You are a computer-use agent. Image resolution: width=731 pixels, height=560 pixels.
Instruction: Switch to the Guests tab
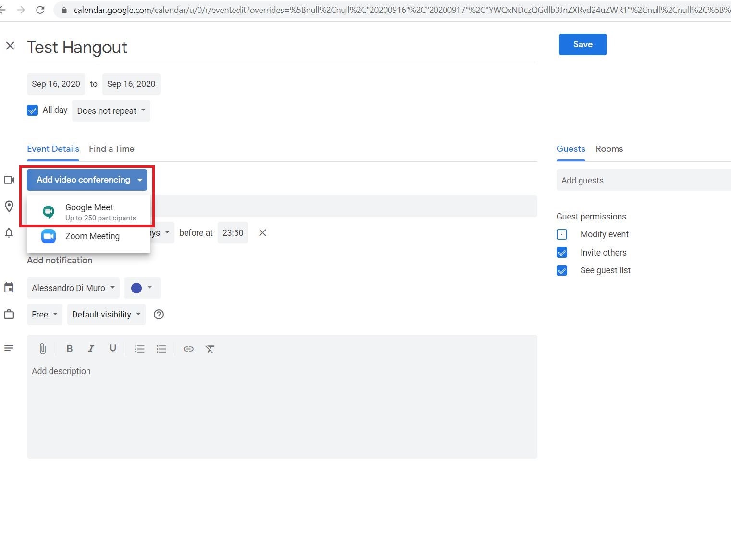click(571, 149)
